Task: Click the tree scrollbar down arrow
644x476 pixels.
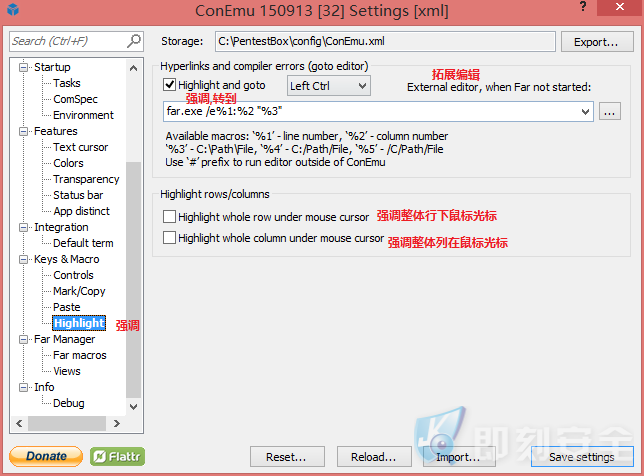Action: point(133,407)
